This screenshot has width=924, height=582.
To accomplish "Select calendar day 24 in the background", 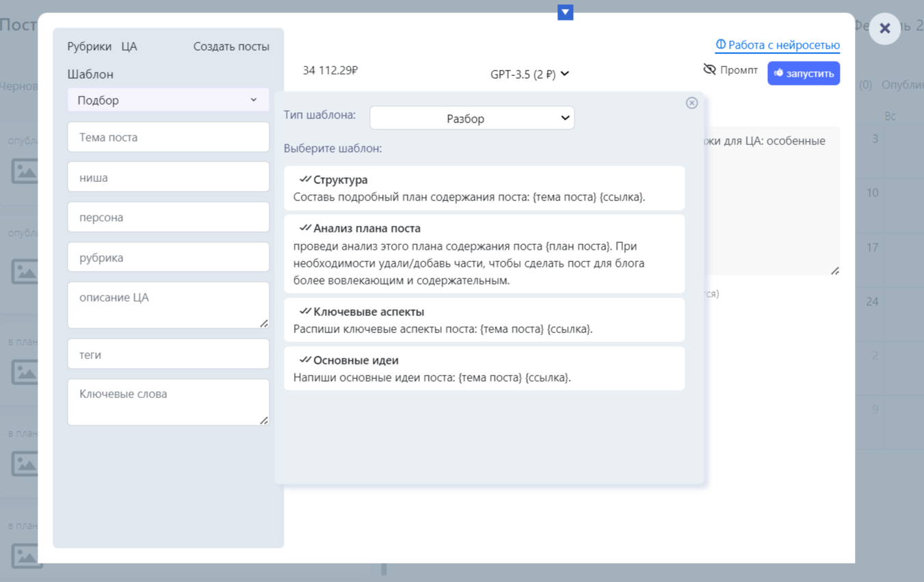I will [872, 302].
